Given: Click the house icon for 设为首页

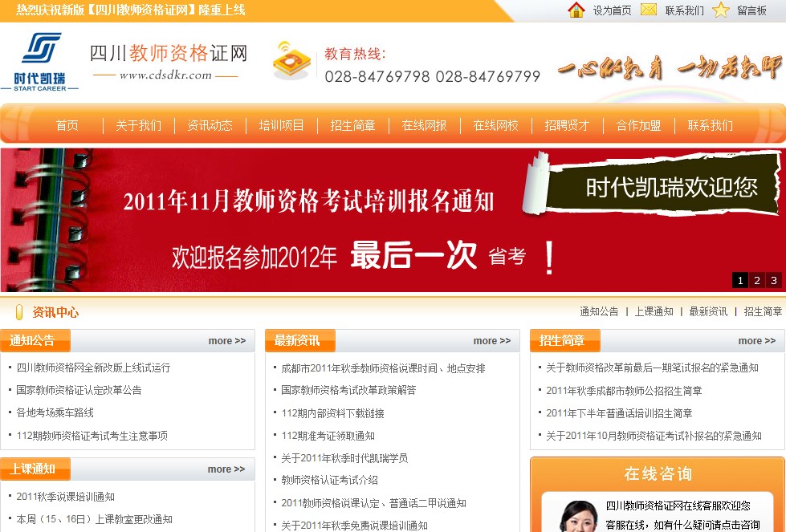Looking at the screenshot, I should pyautogui.click(x=576, y=10).
